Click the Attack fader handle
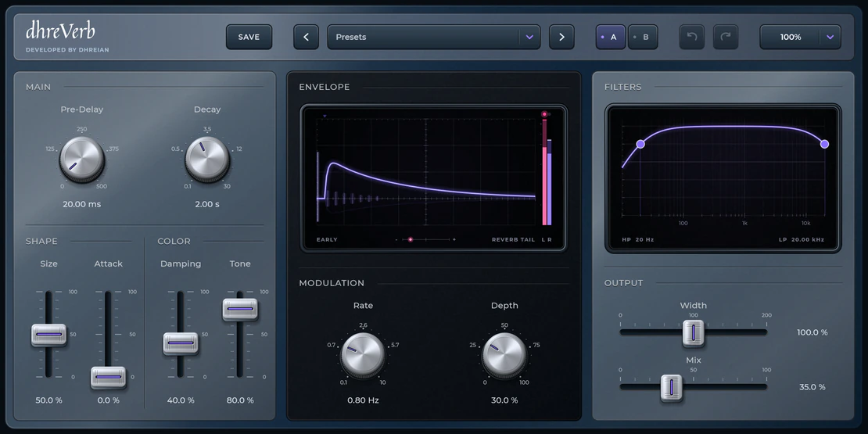This screenshot has width=868, height=434. 108,377
